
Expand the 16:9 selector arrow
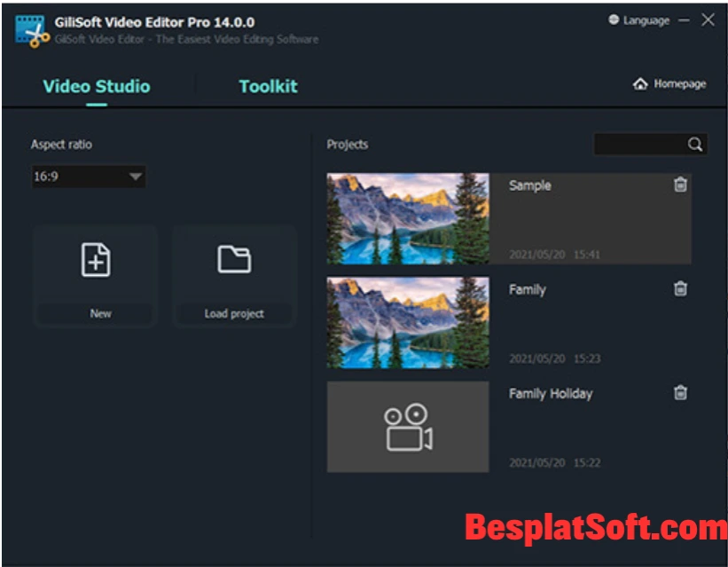click(136, 177)
